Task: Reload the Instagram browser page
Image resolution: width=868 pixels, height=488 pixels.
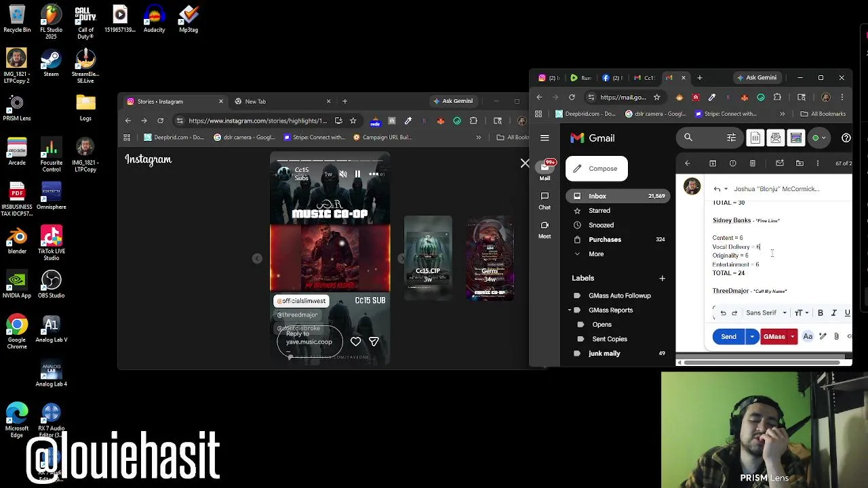Action: (x=160, y=121)
